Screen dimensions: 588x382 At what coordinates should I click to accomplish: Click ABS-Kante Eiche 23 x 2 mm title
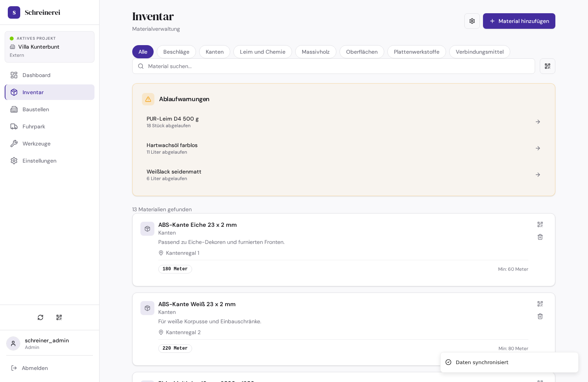[x=198, y=225]
